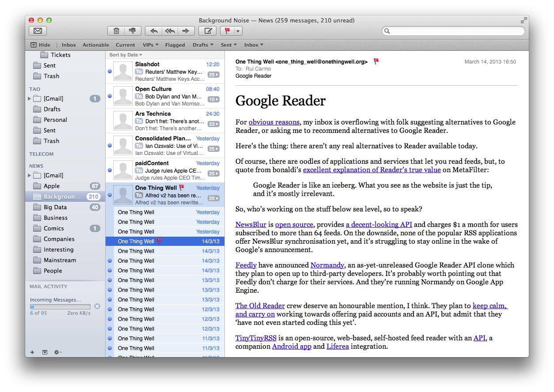Hide the mailbox list
The image size is (554, 392).
tap(40, 45)
